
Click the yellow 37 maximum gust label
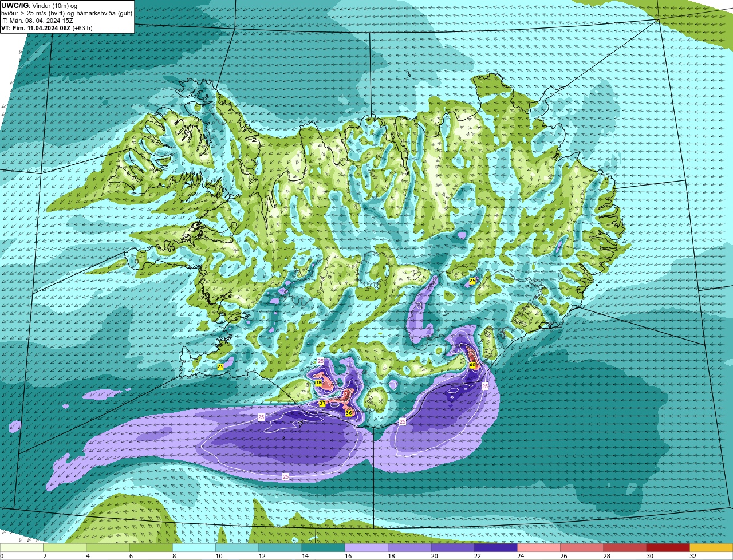pyautogui.click(x=322, y=404)
